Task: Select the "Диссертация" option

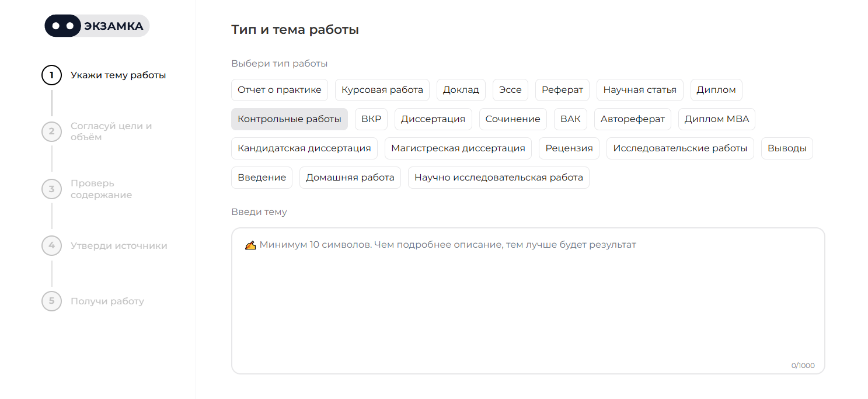Action: pyautogui.click(x=433, y=119)
